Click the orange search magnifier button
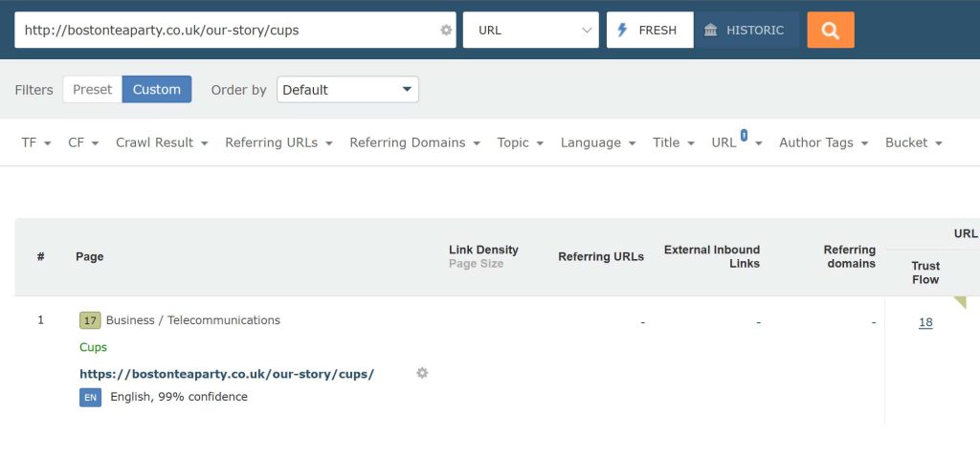 pos(830,30)
